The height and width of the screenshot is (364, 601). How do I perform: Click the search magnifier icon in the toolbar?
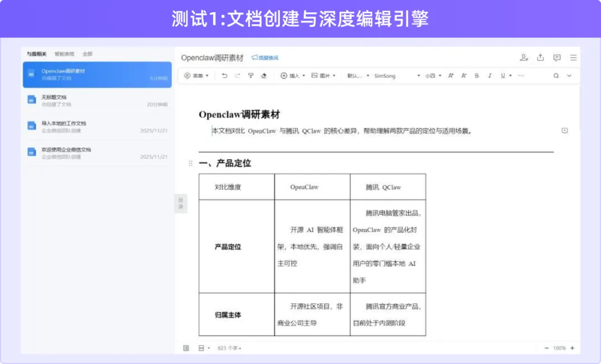click(556, 76)
